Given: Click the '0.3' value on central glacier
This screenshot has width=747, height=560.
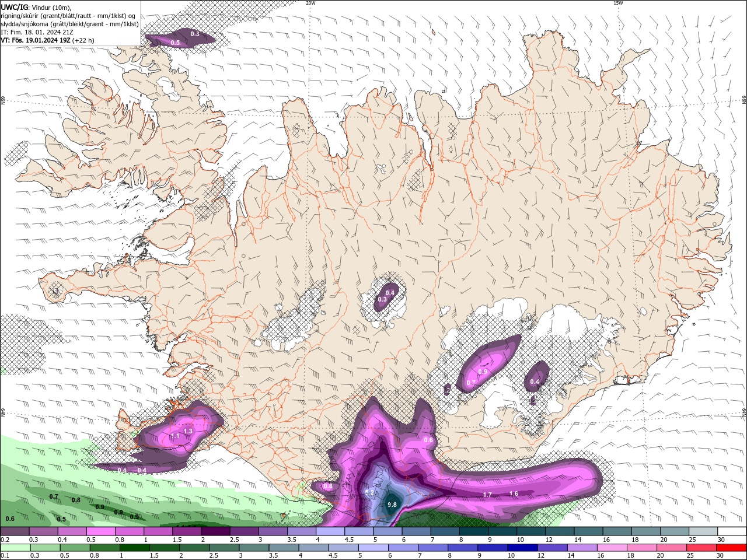Looking at the screenshot, I should 382,299.
